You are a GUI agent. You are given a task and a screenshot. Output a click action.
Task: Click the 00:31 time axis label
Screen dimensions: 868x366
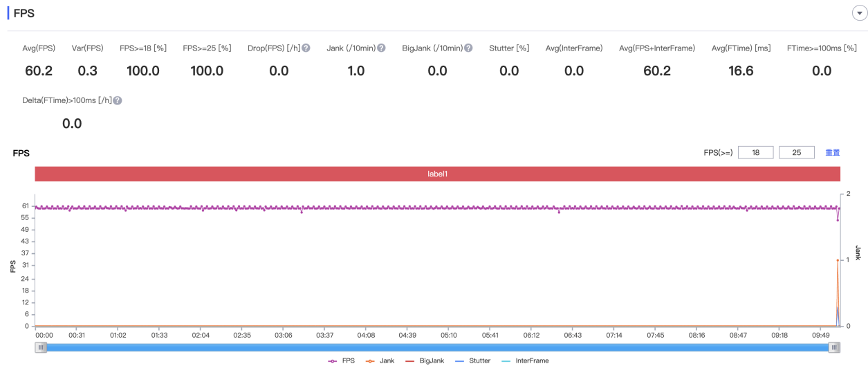tap(77, 335)
